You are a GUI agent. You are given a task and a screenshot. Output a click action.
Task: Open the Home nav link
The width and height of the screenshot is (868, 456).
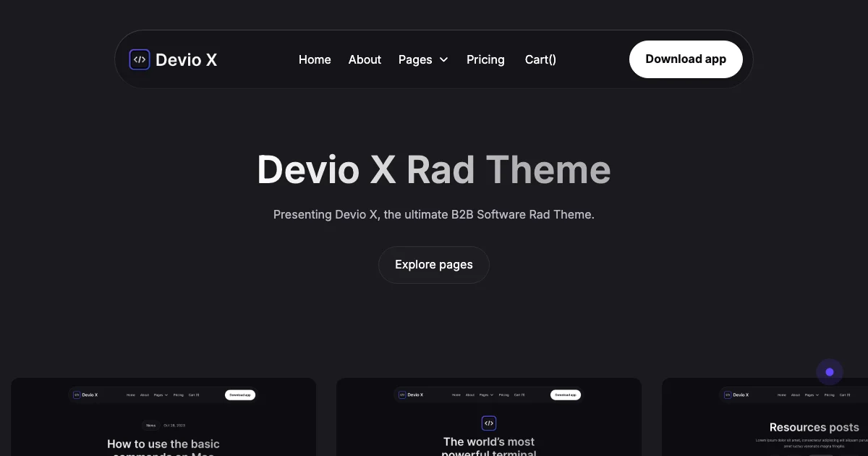tap(315, 59)
